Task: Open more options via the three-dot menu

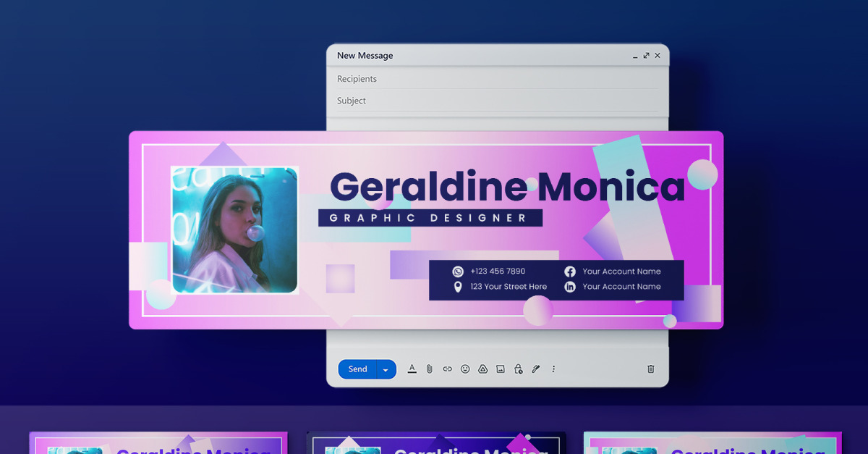Action: [x=553, y=369]
